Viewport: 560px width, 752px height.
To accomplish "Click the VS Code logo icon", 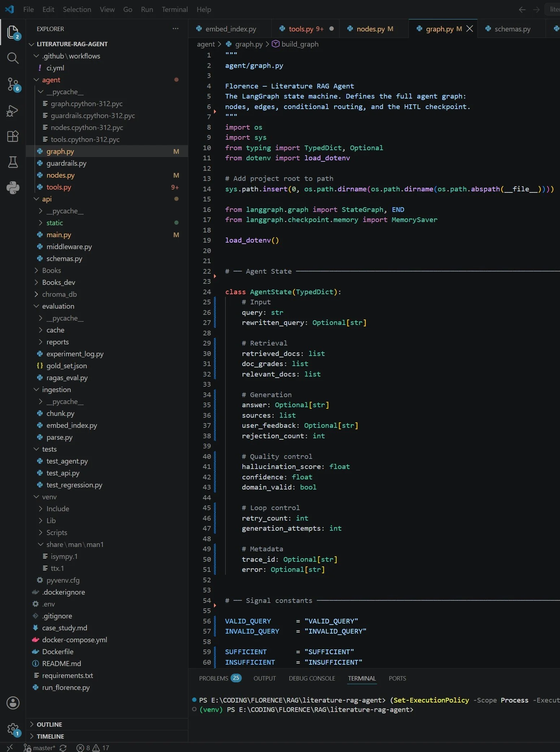I will click(x=10, y=9).
